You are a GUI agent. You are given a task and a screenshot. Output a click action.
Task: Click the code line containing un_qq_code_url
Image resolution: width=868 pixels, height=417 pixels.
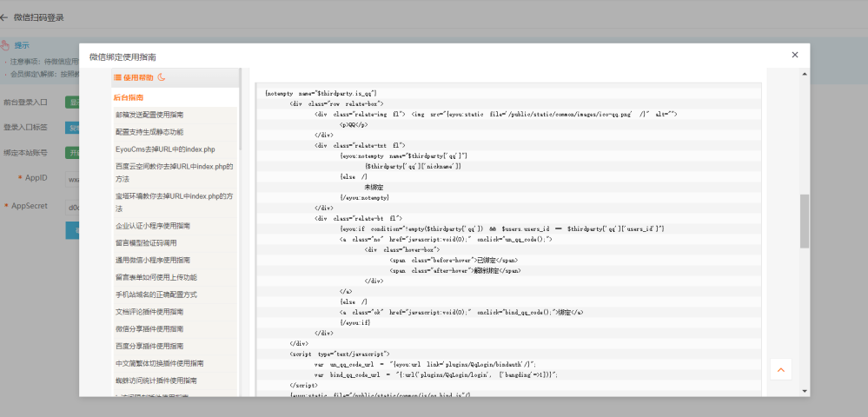click(425, 364)
